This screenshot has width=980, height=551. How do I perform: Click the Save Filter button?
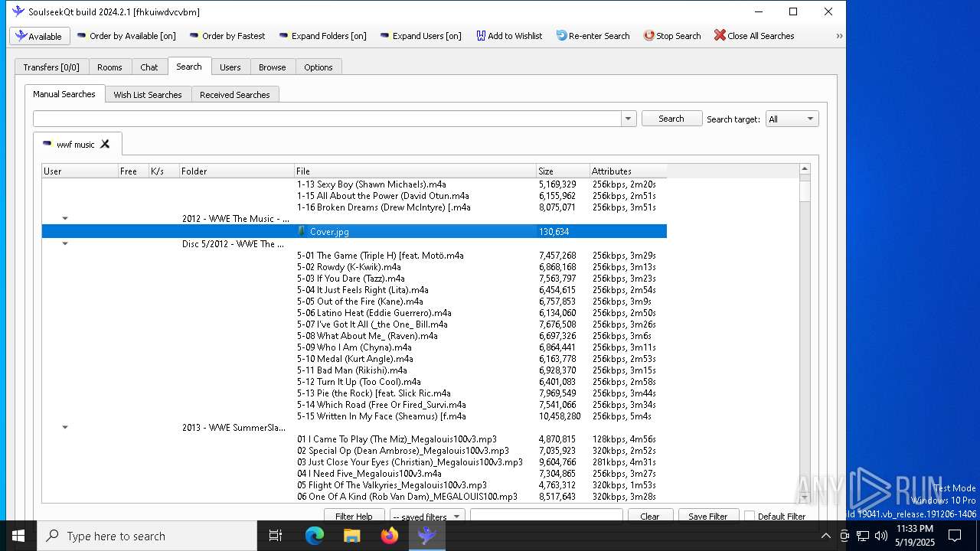(708, 516)
